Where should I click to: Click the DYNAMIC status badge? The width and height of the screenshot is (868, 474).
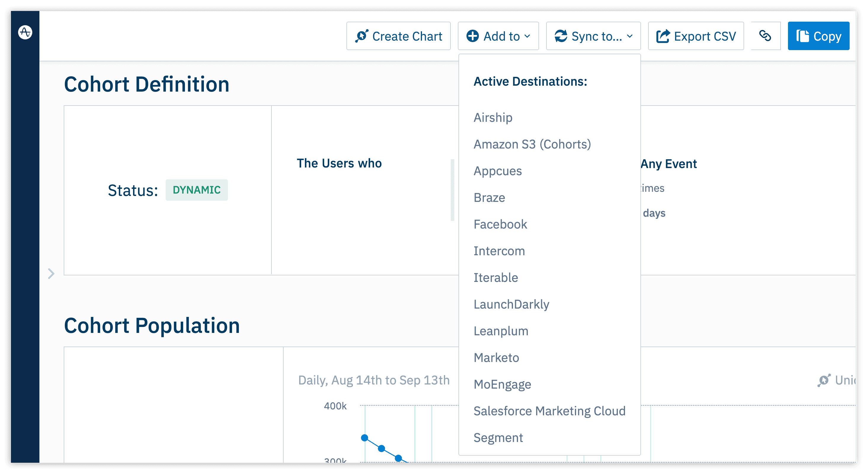197,190
